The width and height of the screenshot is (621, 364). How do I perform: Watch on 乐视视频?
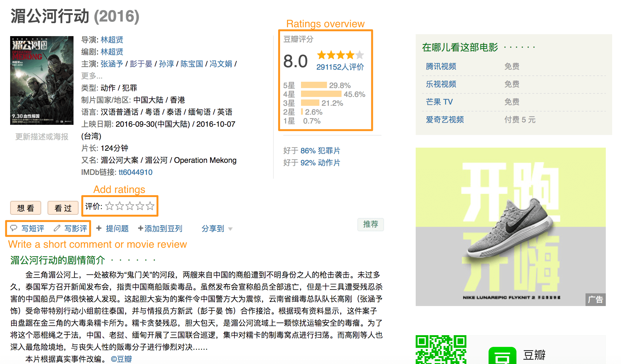point(441,84)
